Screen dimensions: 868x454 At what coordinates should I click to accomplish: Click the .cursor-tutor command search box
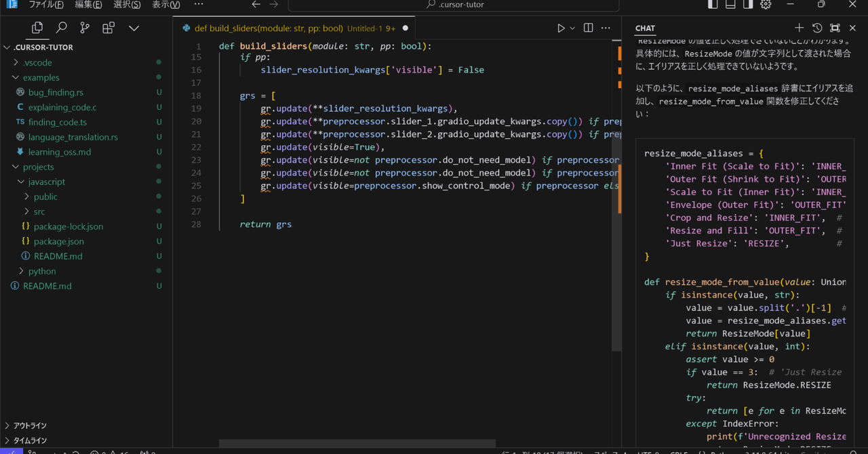(454, 5)
